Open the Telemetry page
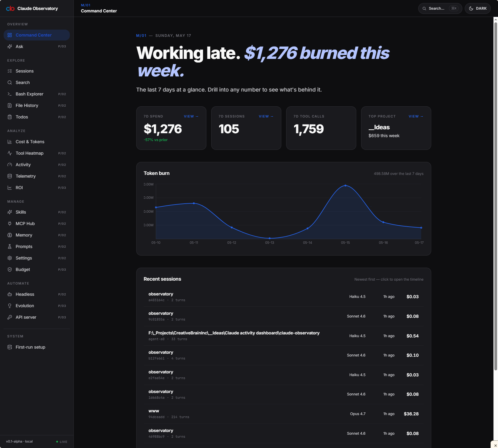 pos(37,176)
